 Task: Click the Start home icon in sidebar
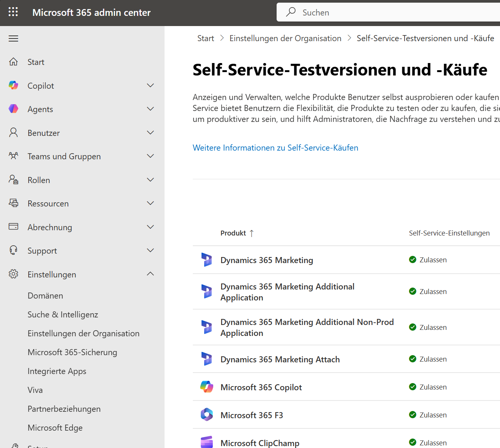(x=14, y=62)
